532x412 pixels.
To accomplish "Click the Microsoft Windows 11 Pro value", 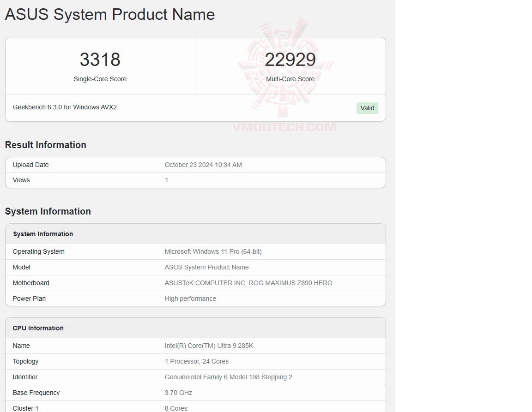I will pos(213,251).
